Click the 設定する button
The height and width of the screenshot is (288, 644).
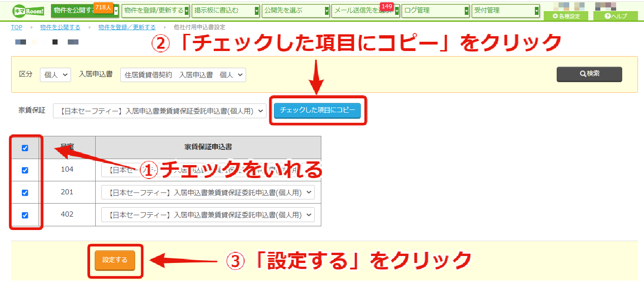(x=115, y=260)
